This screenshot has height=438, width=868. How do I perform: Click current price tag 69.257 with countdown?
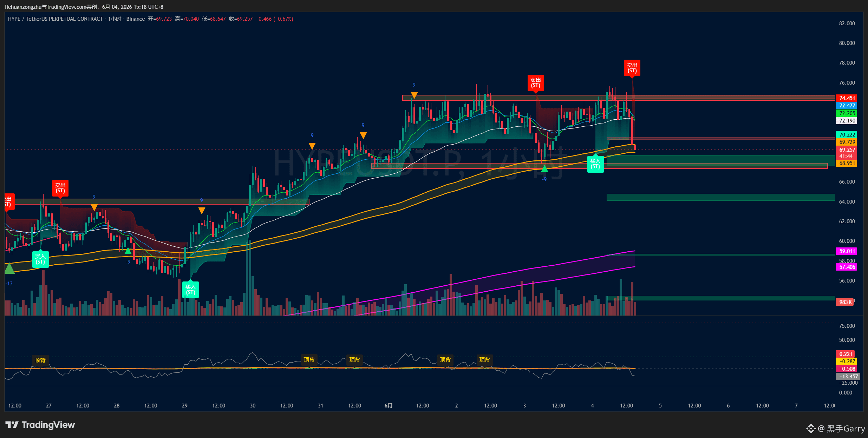pos(846,153)
